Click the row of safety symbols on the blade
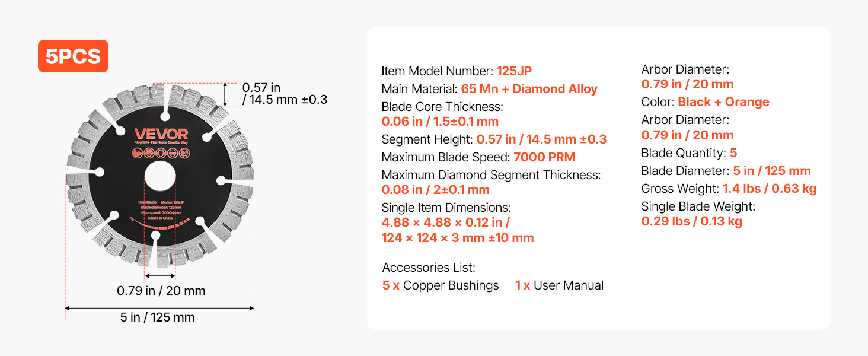 tap(161, 154)
